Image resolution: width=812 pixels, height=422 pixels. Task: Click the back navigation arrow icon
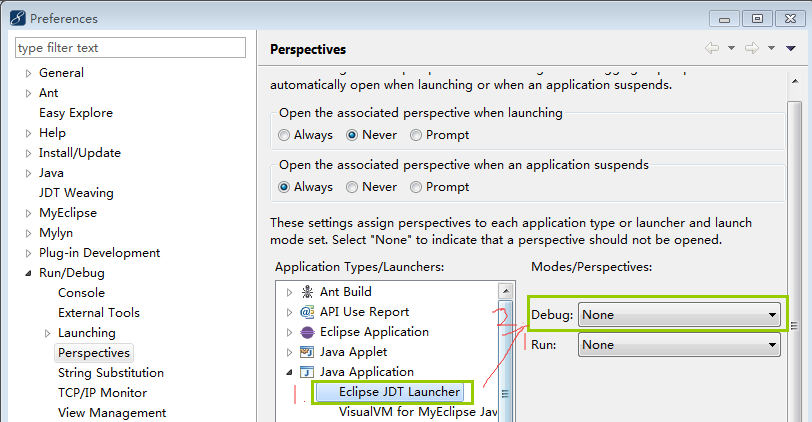point(712,48)
